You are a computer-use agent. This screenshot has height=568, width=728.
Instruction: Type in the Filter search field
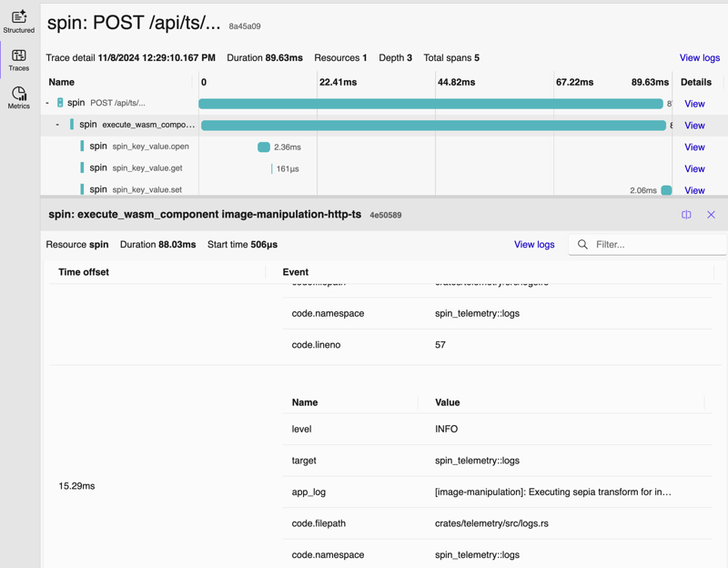655,245
